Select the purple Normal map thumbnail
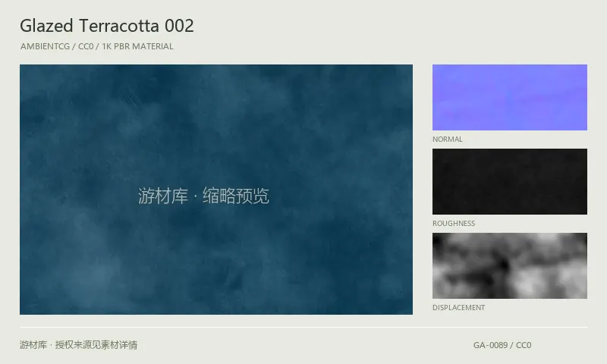The width and height of the screenshot is (607, 364). click(509, 98)
